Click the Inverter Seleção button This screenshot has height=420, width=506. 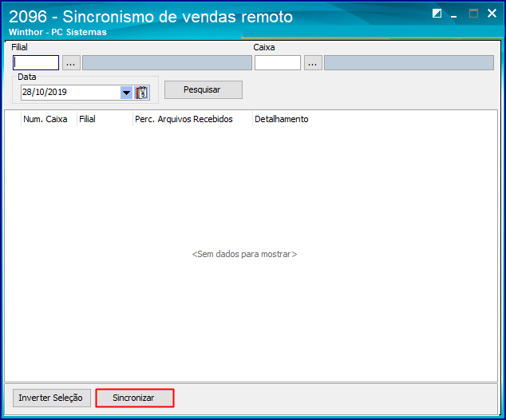52,398
